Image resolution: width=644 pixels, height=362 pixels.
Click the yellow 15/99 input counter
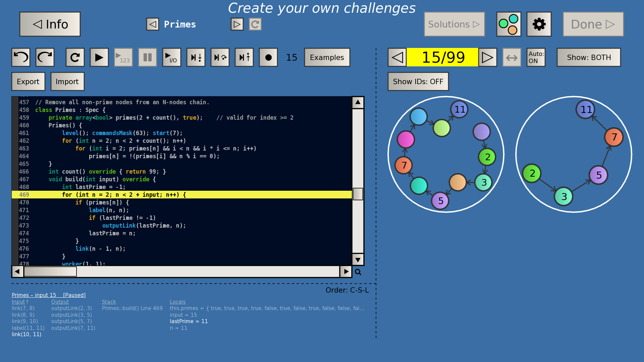tap(442, 57)
